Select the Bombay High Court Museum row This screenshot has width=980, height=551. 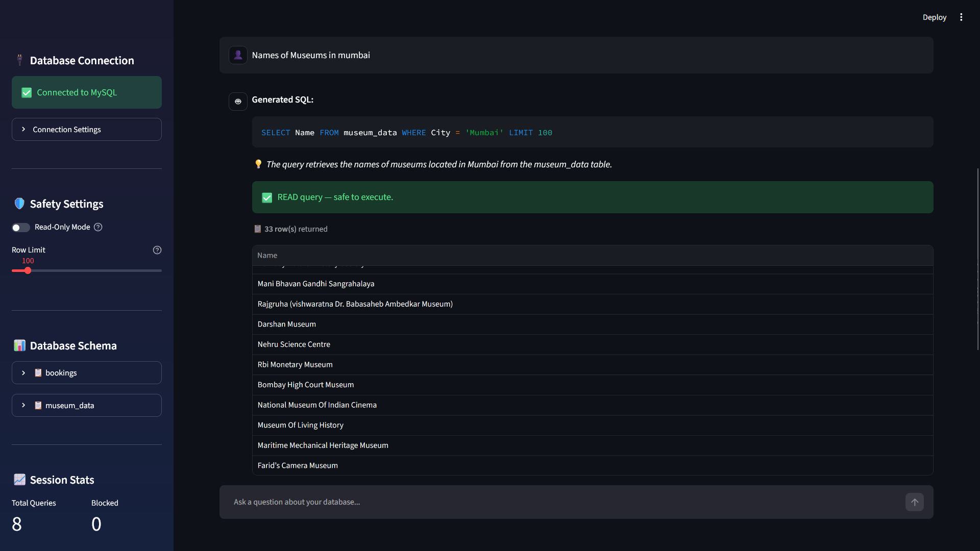click(592, 385)
